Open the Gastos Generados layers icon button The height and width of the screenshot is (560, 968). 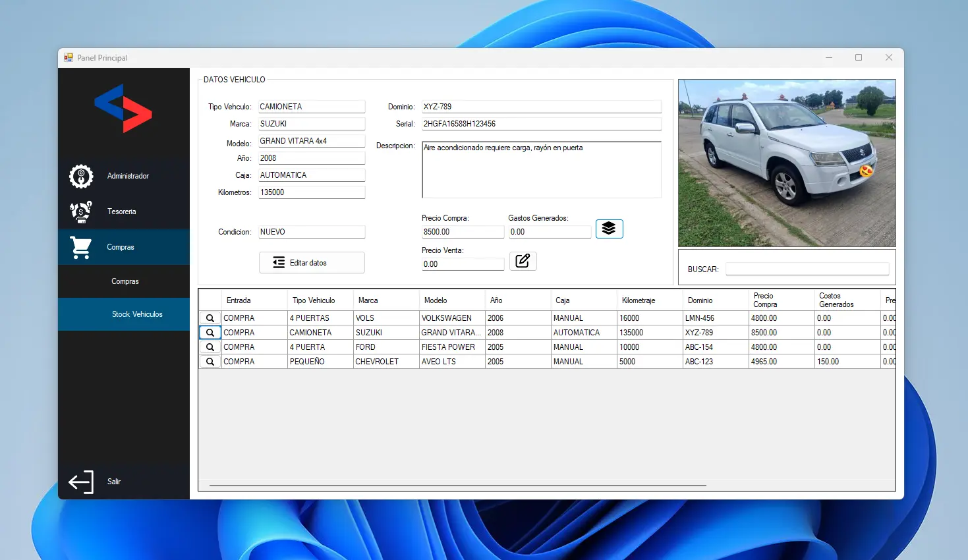pyautogui.click(x=609, y=229)
